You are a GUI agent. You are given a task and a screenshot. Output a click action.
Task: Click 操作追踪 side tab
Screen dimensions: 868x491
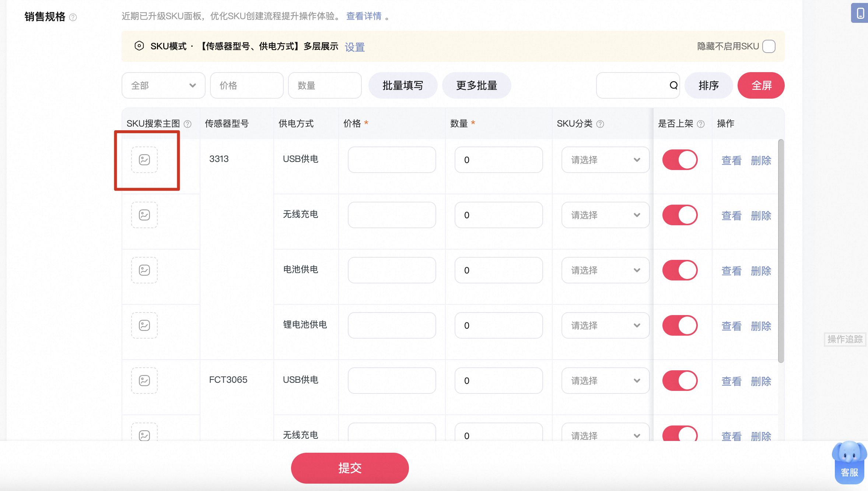click(845, 339)
